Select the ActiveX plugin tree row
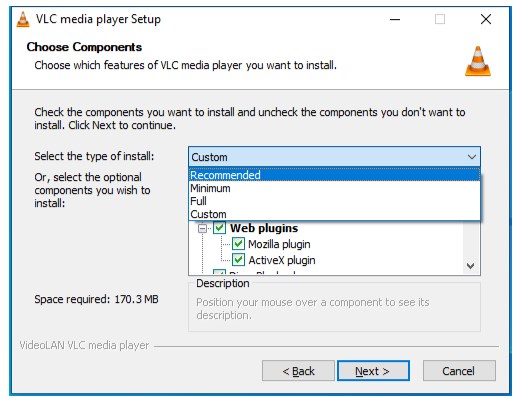 tap(282, 260)
